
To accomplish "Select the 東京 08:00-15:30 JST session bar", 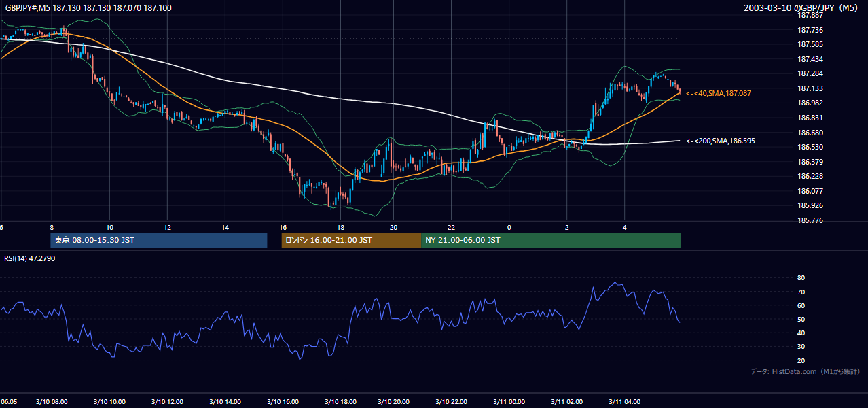I will point(159,240).
